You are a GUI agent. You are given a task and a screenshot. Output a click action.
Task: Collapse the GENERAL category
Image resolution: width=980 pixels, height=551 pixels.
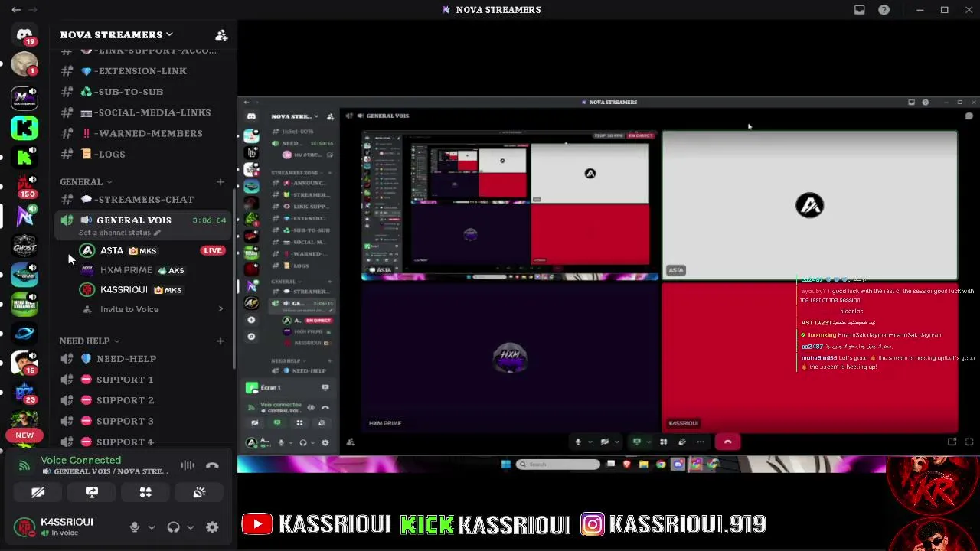pos(86,182)
